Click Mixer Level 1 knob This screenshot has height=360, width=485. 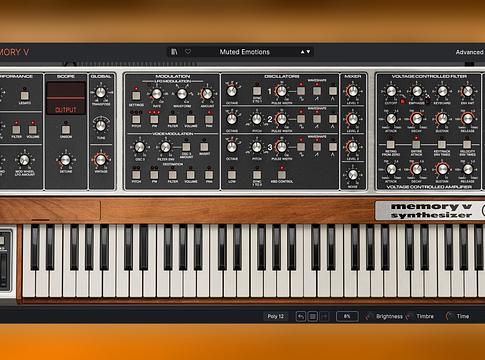coord(353,91)
